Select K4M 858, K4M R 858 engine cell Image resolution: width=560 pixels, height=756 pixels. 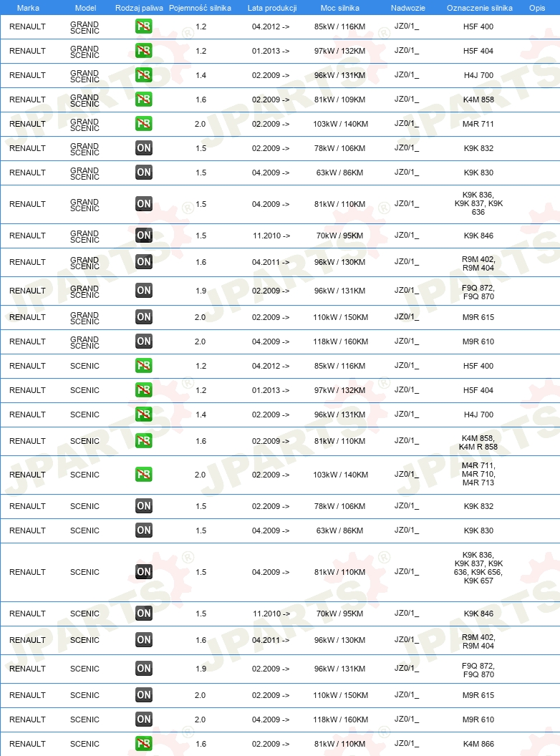(x=478, y=442)
